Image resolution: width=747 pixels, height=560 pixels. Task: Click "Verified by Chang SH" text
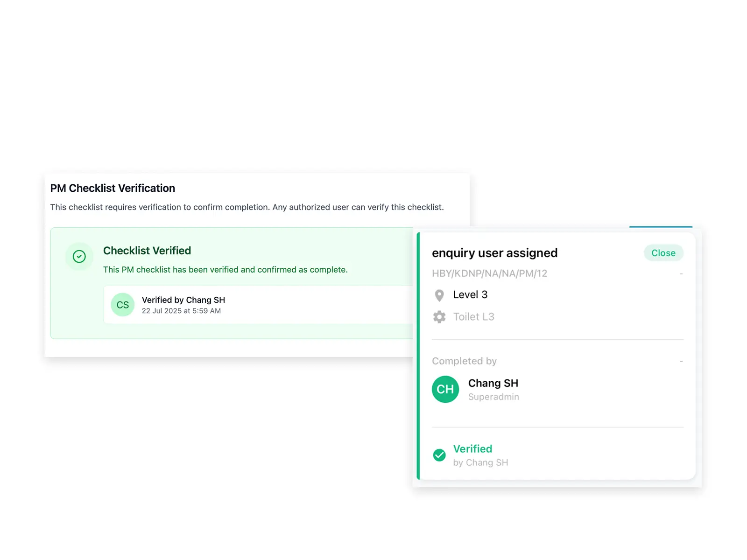pos(183,300)
